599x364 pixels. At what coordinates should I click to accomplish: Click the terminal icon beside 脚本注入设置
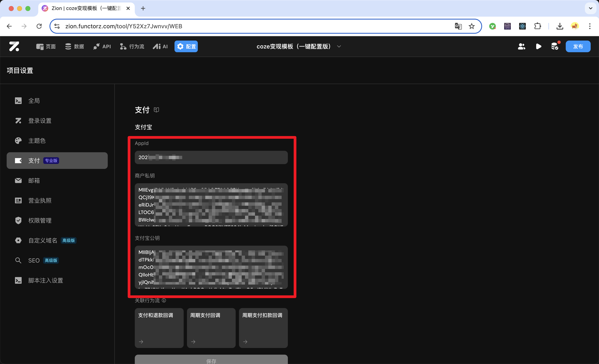pos(18,280)
